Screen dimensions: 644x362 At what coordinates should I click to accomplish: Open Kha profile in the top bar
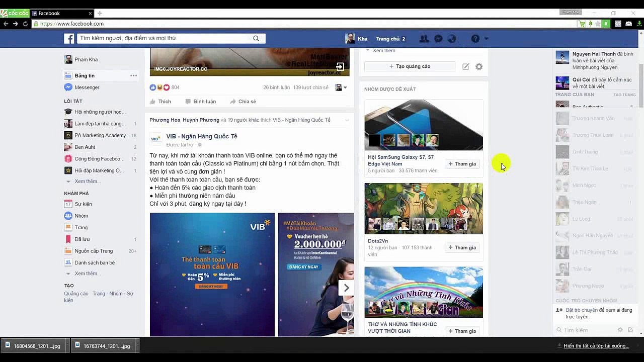[357, 39]
